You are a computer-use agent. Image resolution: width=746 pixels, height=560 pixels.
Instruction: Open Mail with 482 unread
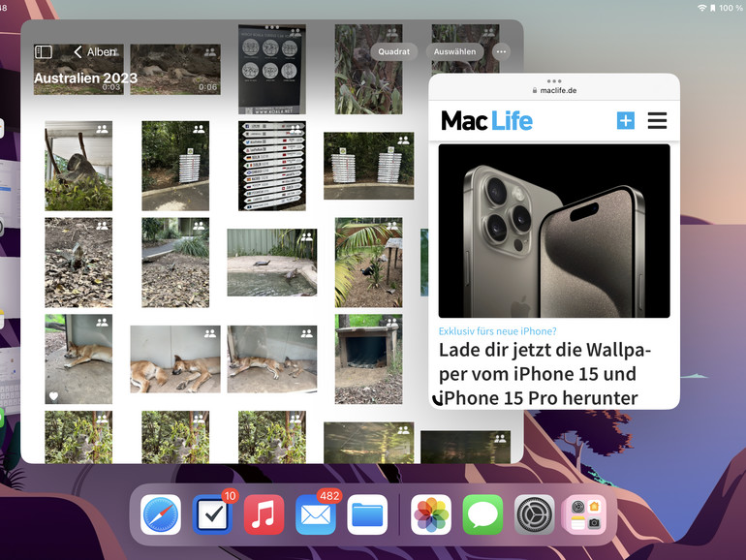[x=316, y=514]
